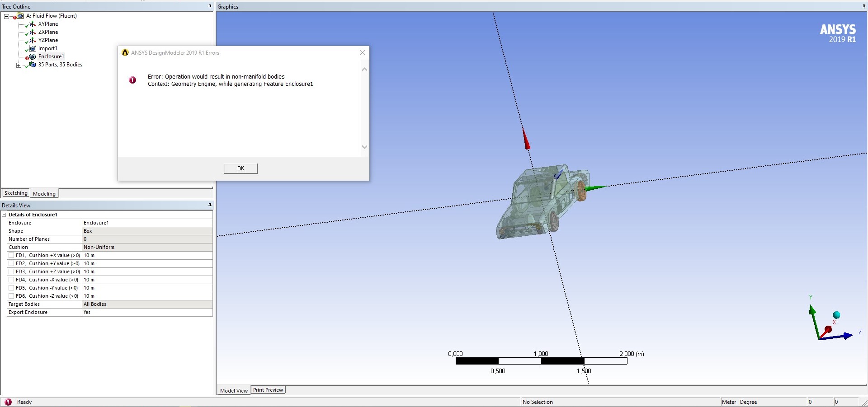Toggle FD1 Cushion +X parameter checkbox
Viewport: 868px width, 407px height.
click(x=11, y=255)
